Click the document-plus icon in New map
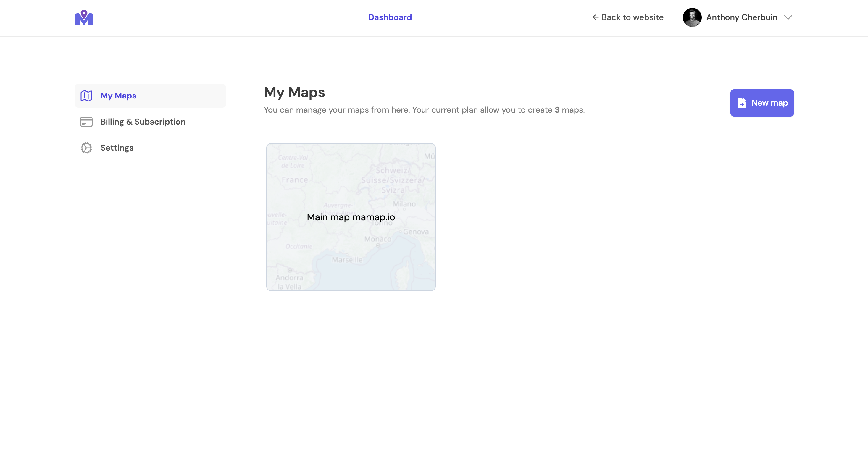Viewport: 868px width, 472px height. pyautogui.click(x=742, y=103)
